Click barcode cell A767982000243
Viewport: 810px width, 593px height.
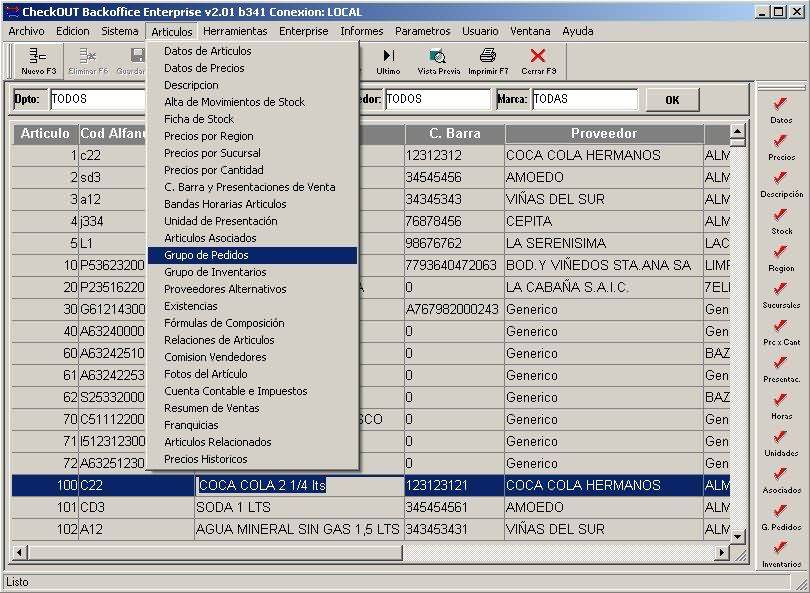click(455, 309)
